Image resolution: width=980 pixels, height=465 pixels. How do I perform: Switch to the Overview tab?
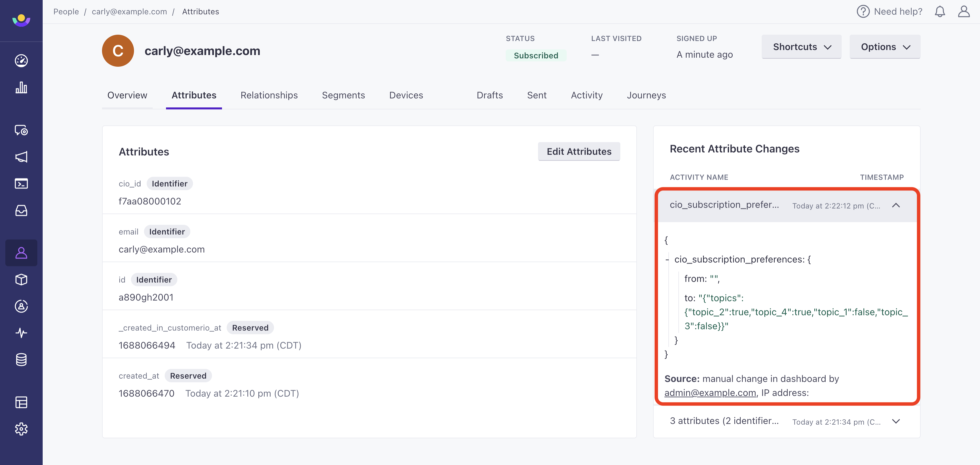pyautogui.click(x=127, y=94)
